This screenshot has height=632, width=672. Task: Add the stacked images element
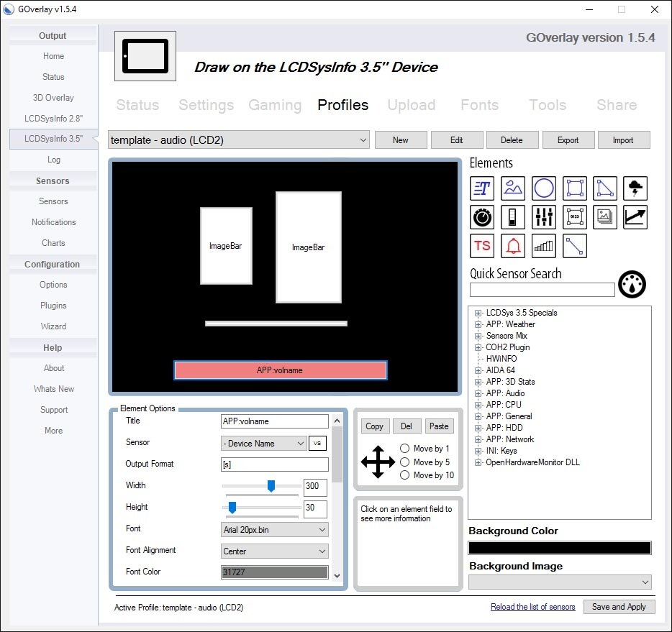[604, 217]
